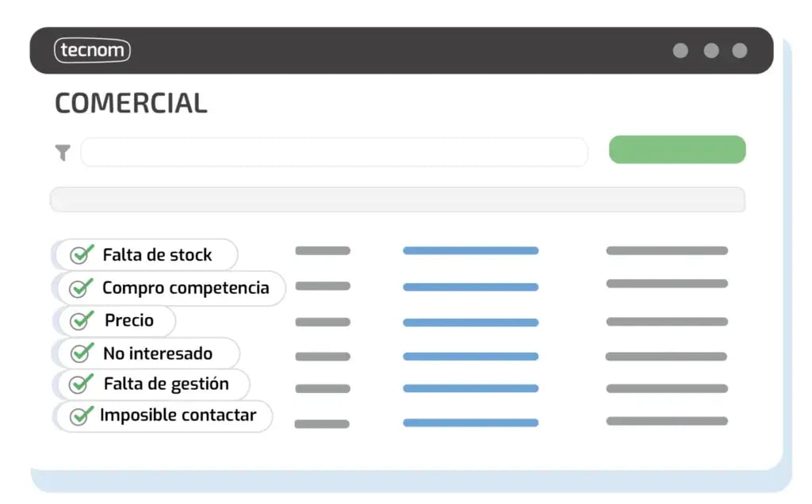The image size is (812, 504).
Task: Click the filter search input field
Action: pos(334,152)
